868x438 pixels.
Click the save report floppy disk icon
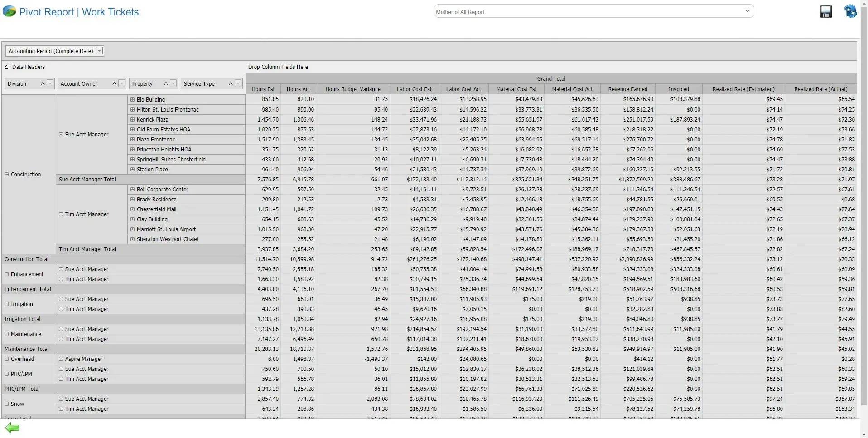825,12
